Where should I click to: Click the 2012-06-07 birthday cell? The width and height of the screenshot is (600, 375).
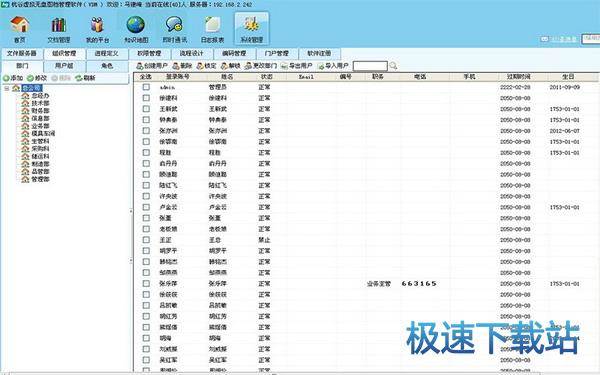click(565, 131)
